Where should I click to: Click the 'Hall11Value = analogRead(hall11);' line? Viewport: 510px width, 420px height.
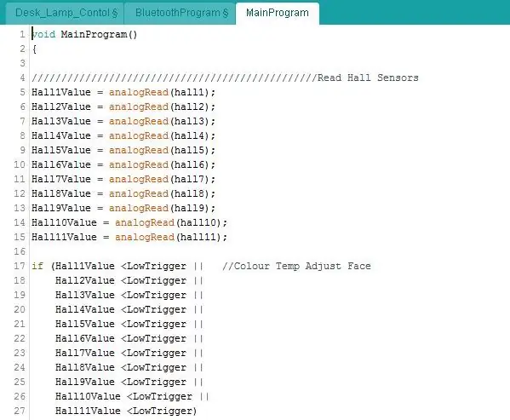[129, 237]
